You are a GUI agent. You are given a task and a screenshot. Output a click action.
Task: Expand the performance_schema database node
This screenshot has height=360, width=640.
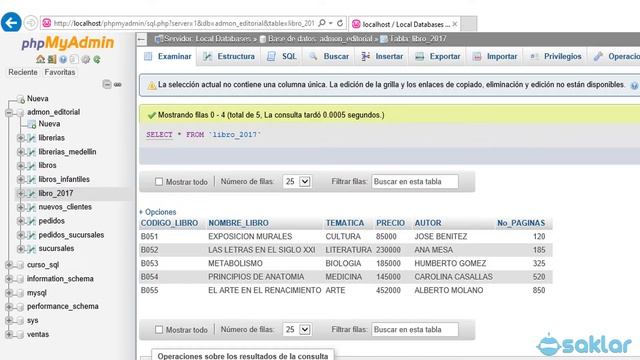pos(9,307)
